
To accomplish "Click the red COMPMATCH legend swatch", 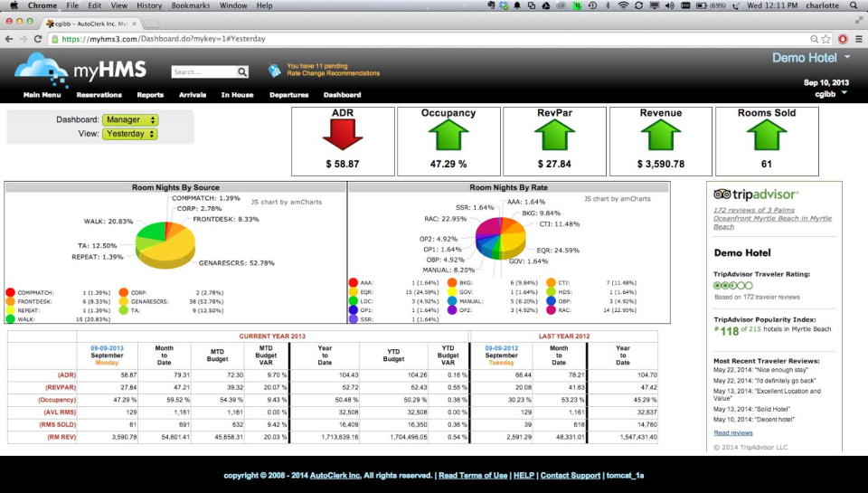I will click(x=10, y=292).
